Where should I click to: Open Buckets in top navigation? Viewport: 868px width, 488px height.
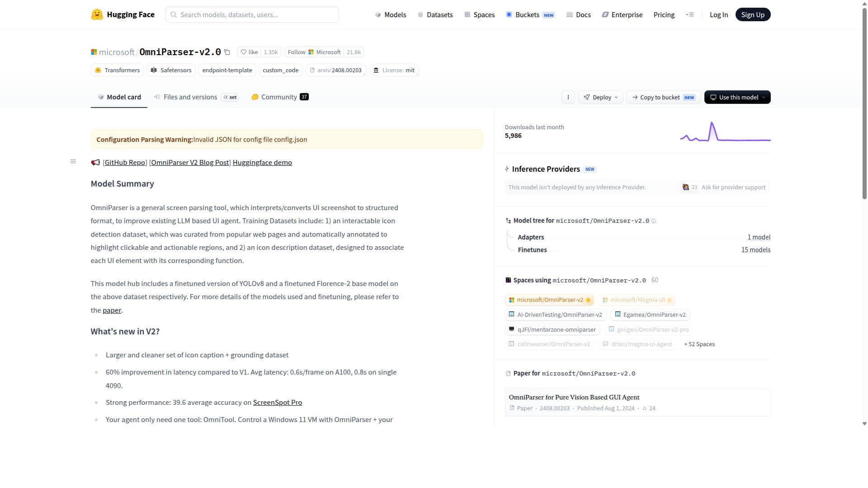[530, 14]
